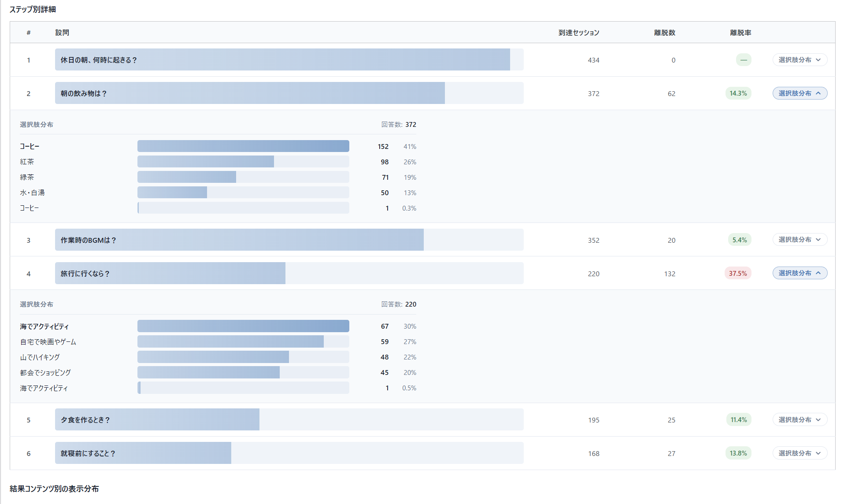Screen dimensions: 844x504
Task: Click the 離脱率 column header
Action: (740, 33)
